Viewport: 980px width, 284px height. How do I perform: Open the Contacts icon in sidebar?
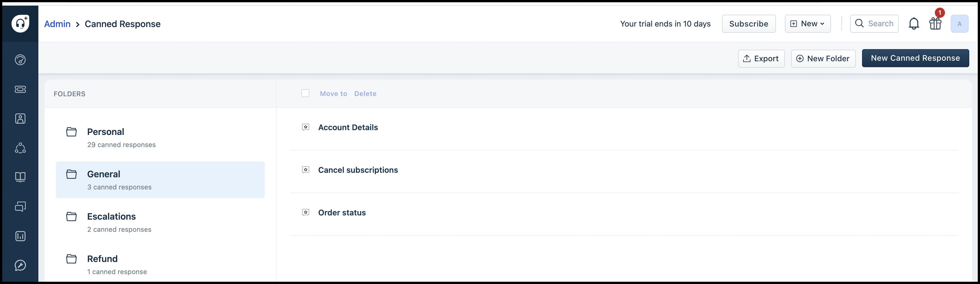click(x=20, y=118)
